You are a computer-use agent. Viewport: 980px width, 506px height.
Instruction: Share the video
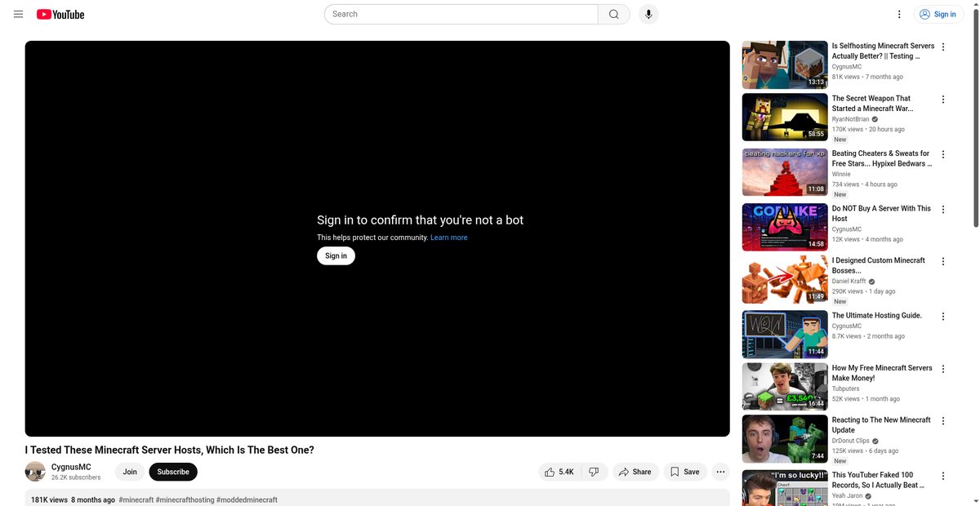coord(635,472)
